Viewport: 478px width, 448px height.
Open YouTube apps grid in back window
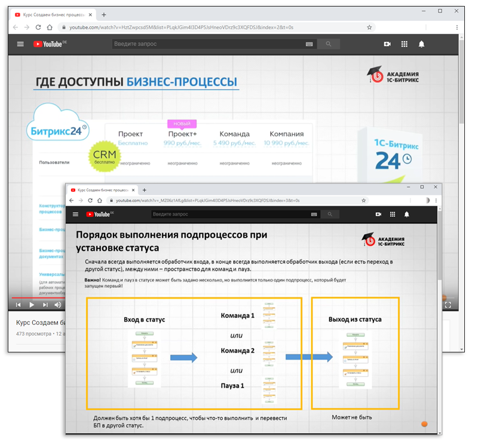coord(405,44)
